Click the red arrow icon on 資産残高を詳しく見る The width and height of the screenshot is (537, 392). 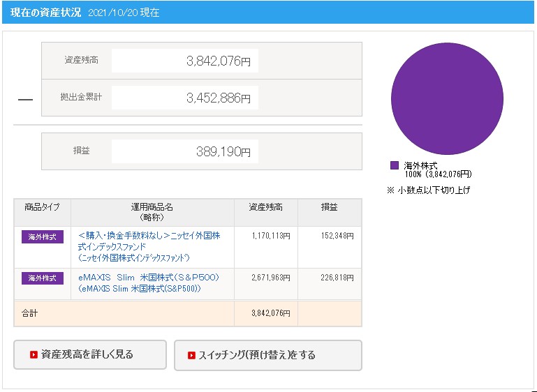coord(34,355)
